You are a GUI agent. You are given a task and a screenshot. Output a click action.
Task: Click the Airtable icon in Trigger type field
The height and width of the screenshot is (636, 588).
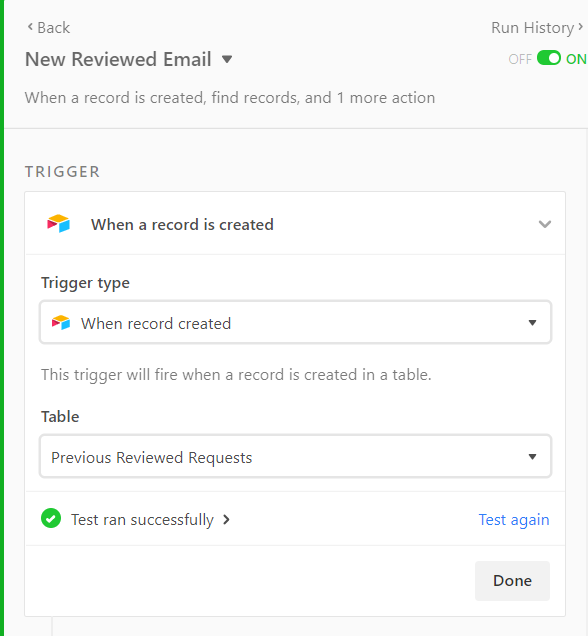click(x=61, y=323)
